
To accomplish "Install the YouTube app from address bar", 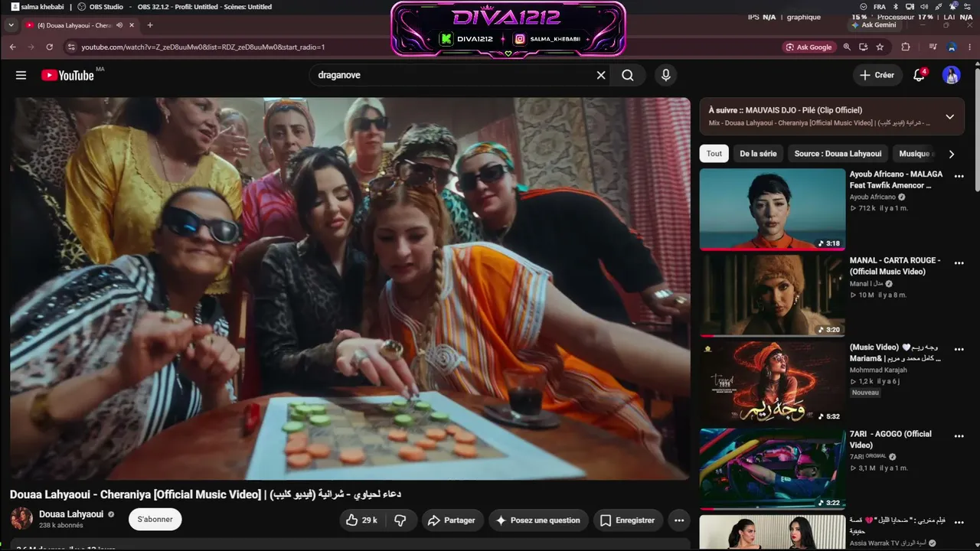I will pyautogui.click(x=864, y=47).
